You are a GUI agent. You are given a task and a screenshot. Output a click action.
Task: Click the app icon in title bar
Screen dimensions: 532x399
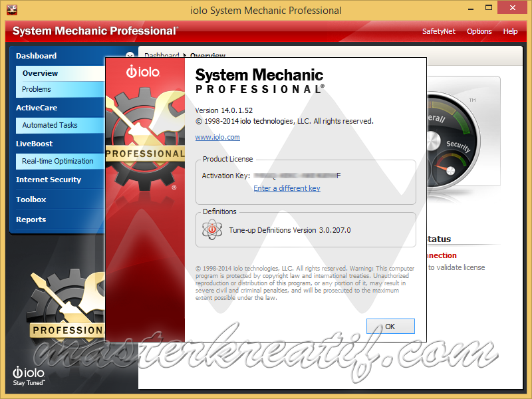coord(12,10)
